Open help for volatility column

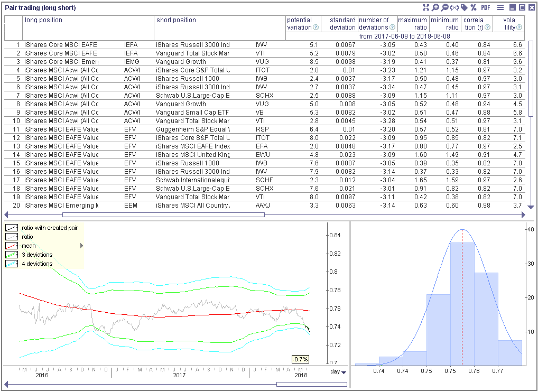coord(519,27)
